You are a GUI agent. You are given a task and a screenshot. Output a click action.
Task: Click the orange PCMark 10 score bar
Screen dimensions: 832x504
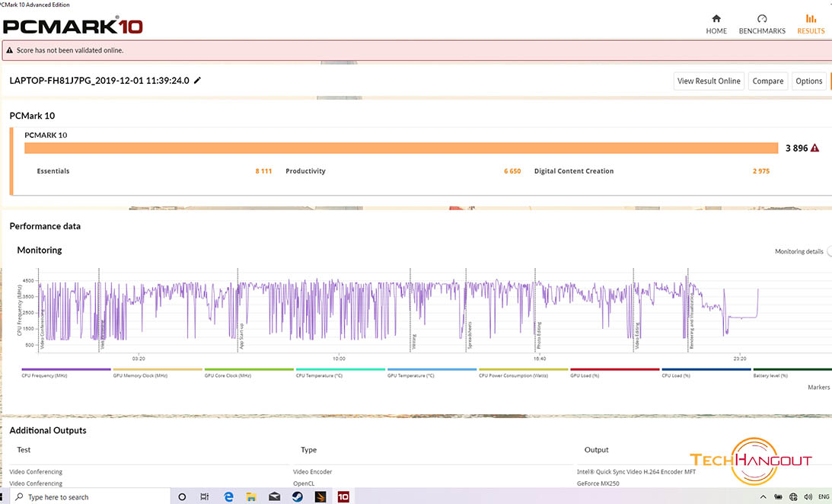(x=401, y=148)
